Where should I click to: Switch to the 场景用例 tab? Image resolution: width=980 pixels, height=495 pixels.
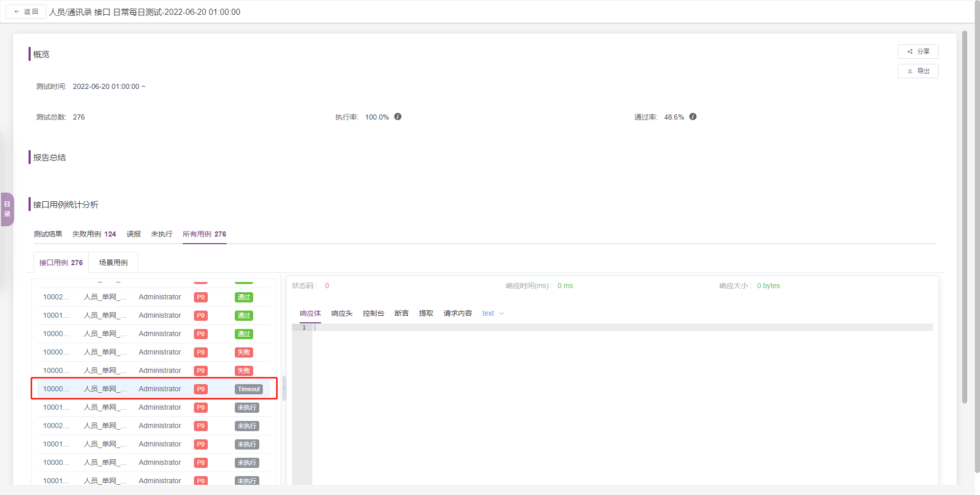113,263
